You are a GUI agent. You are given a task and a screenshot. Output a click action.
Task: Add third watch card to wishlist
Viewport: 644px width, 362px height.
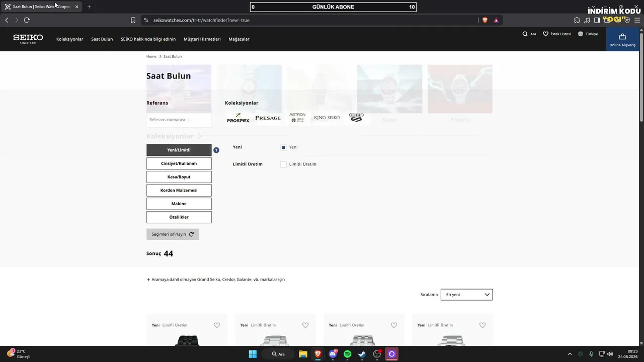click(x=394, y=325)
